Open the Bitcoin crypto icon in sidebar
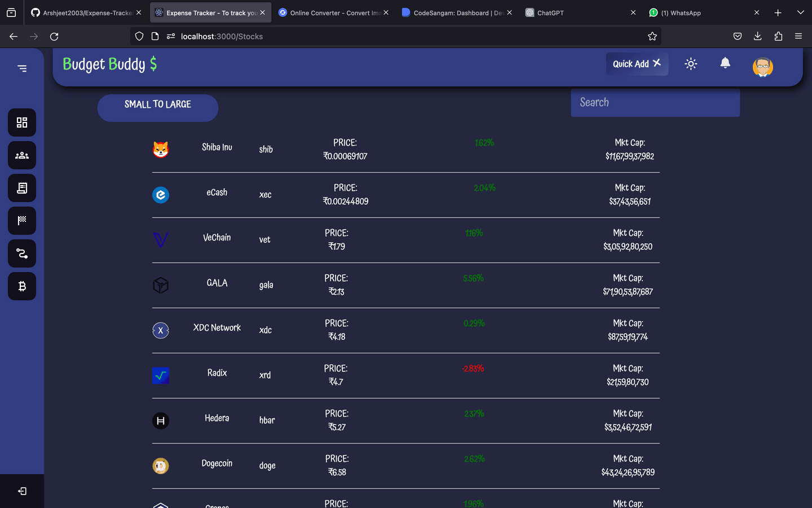 22,286
